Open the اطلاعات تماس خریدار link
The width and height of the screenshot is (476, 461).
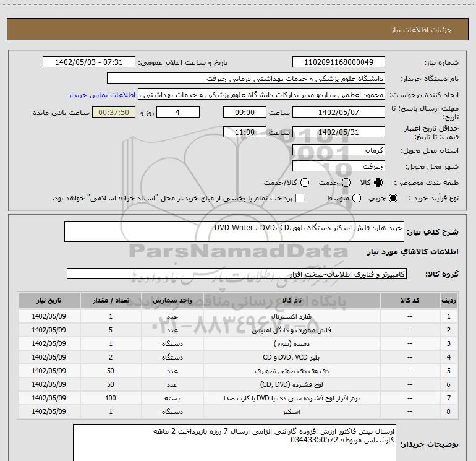pos(102,95)
